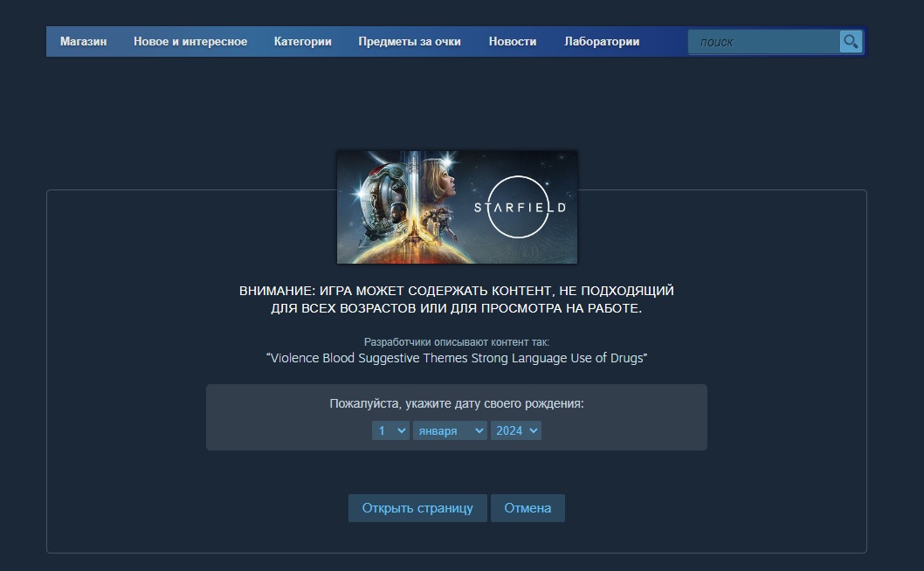Go to Новости tab
Image resolution: width=924 pixels, height=571 pixels.
pyautogui.click(x=513, y=42)
